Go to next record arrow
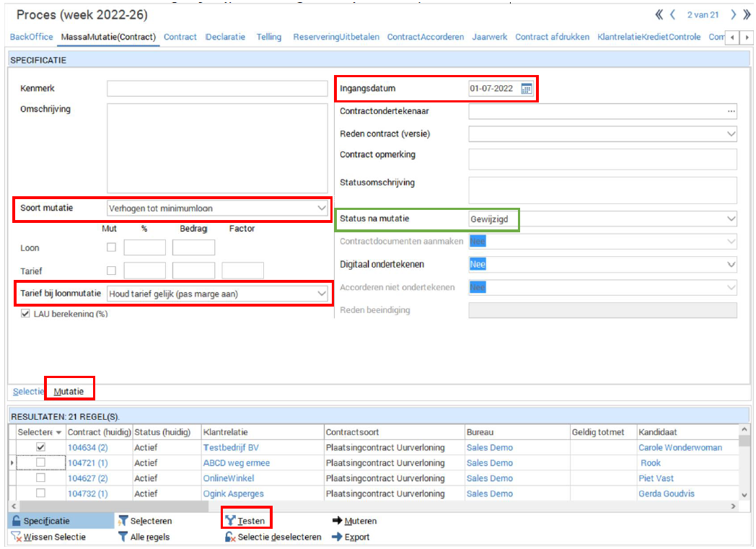This screenshot has width=756, height=549. [x=733, y=14]
